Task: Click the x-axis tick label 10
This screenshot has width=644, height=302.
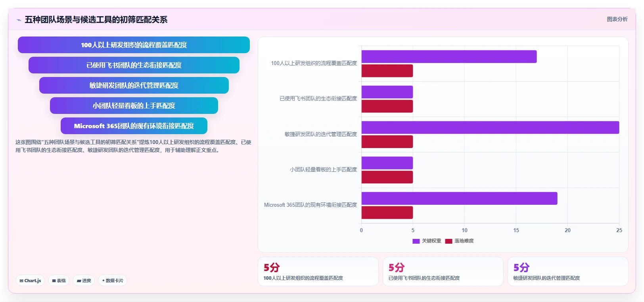Action: tap(464, 230)
